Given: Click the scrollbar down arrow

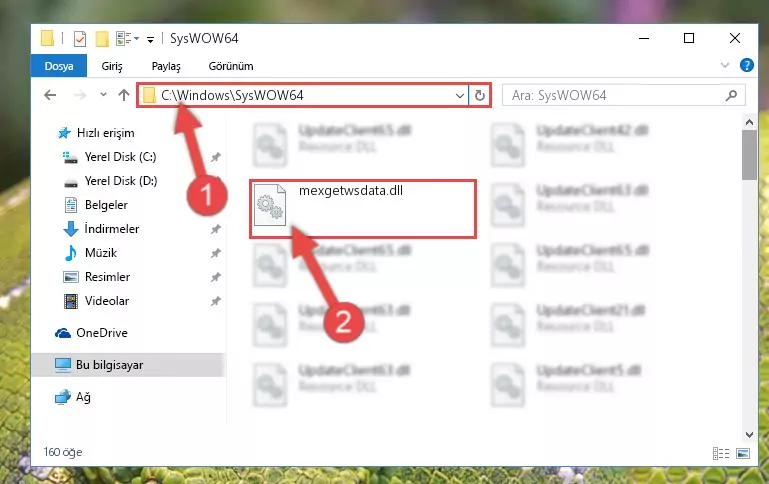Looking at the screenshot, I should [x=749, y=434].
